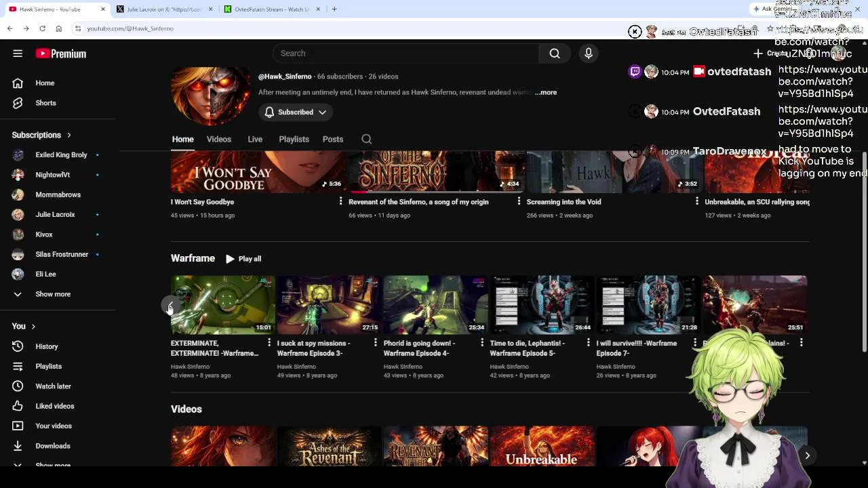Open the Subscribed notification dropdown

(296, 112)
